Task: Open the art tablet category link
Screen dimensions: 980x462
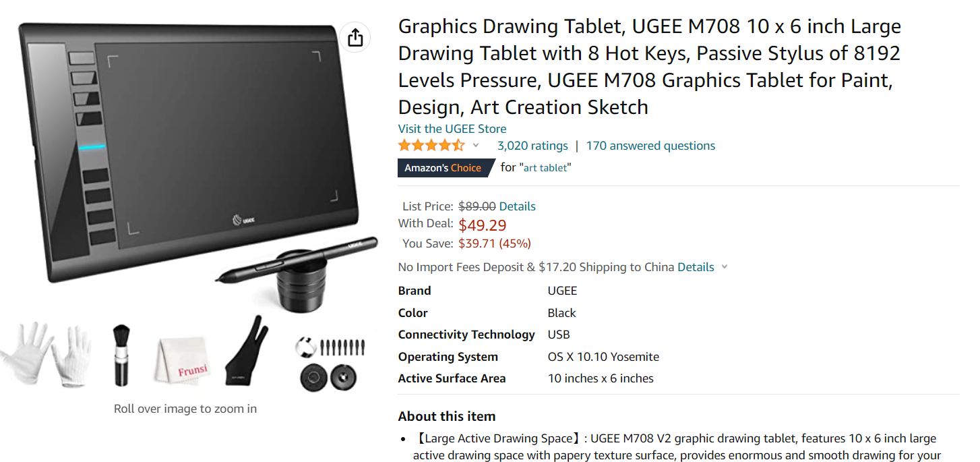Action: (546, 168)
